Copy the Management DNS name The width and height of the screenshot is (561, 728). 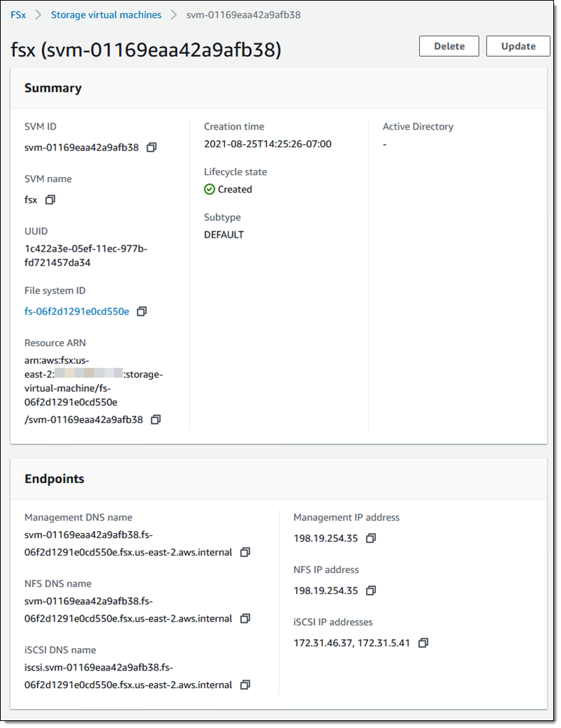pyautogui.click(x=245, y=552)
